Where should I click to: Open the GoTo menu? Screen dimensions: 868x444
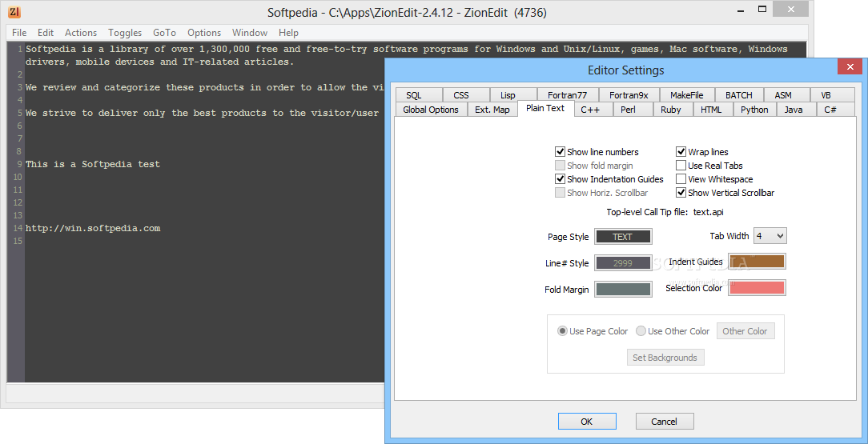click(x=164, y=33)
